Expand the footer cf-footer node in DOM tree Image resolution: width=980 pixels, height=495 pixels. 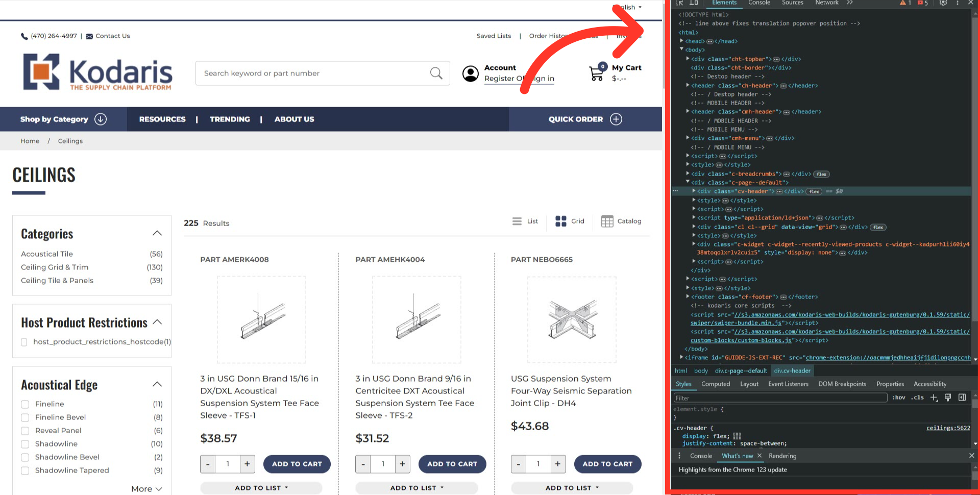(688, 296)
